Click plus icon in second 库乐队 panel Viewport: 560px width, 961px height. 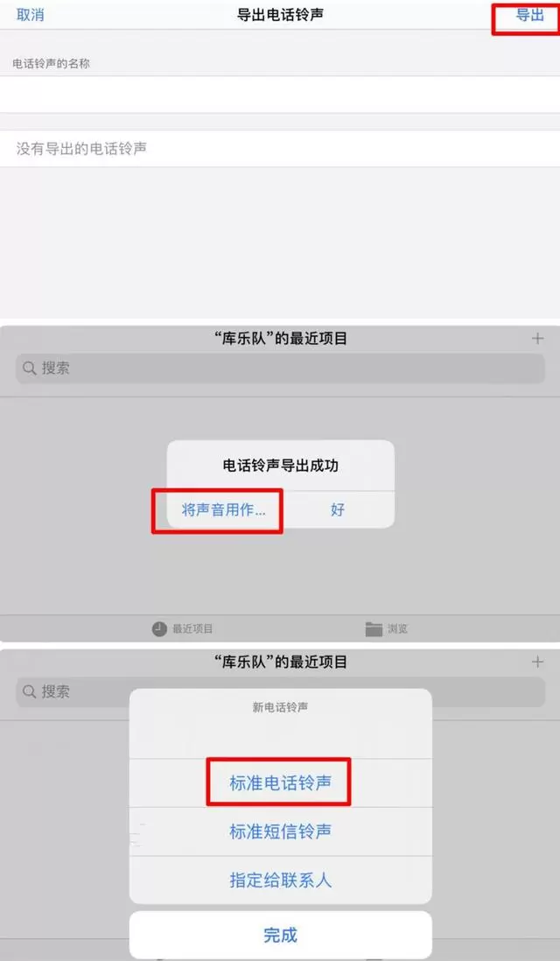pyautogui.click(x=537, y=662)
